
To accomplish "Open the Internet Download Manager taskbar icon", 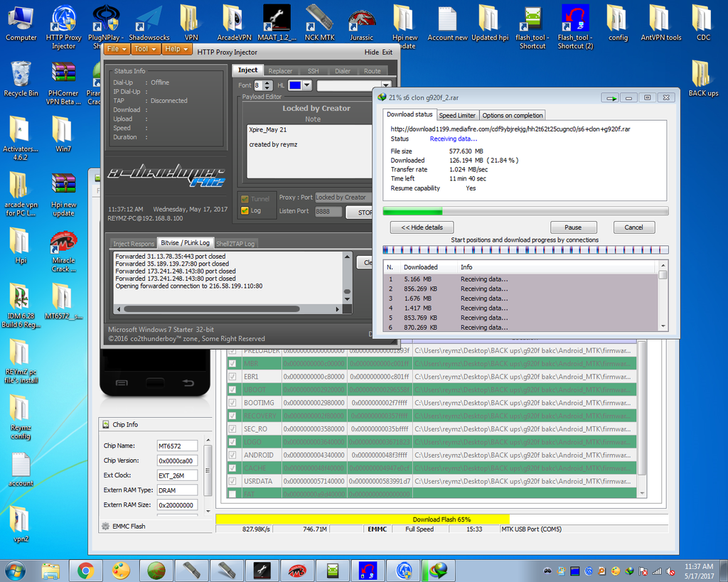I will click(438, 570).
